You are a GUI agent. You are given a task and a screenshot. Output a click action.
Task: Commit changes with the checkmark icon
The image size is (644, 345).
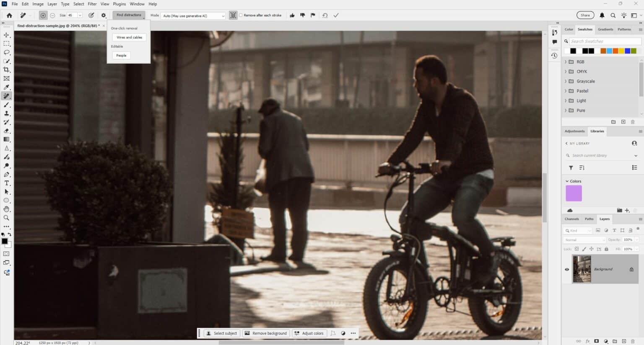coord(336,15)
